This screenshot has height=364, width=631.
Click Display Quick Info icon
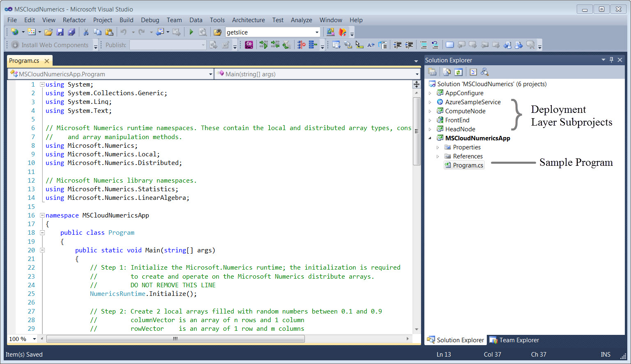(x=359, y=45)
